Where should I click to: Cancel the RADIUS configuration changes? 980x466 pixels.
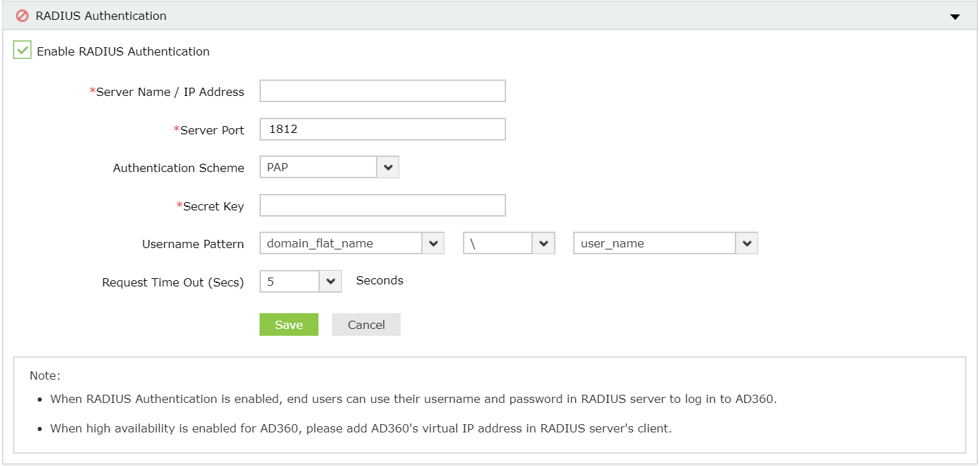[366, 324]
